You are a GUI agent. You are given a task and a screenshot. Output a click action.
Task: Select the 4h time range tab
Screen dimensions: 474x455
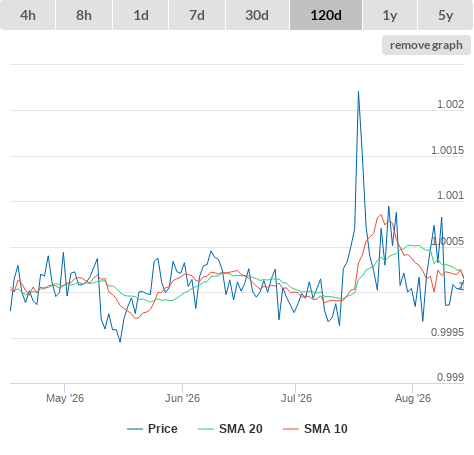28,15
